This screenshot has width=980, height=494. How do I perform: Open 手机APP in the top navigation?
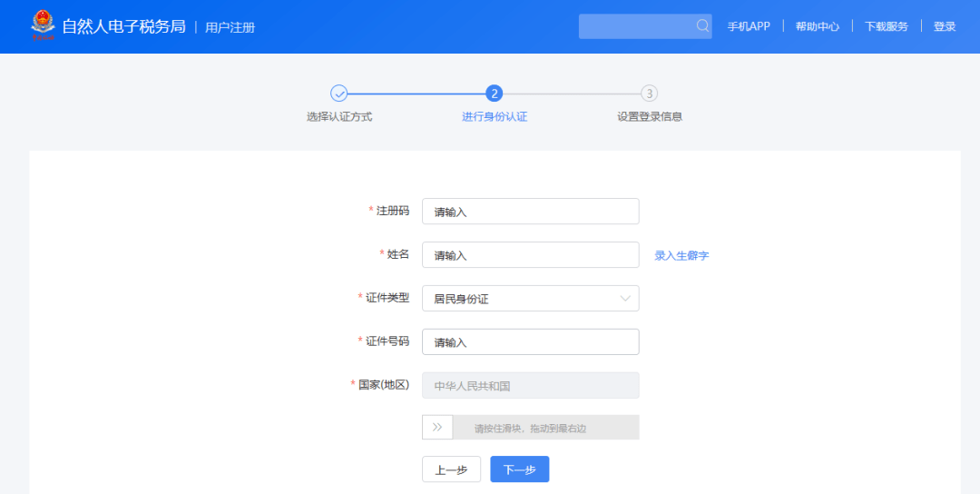pos(748,26)
